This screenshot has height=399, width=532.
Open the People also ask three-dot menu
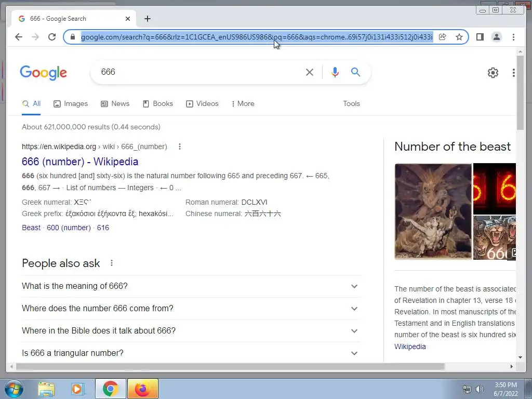(x=112, y=263)
